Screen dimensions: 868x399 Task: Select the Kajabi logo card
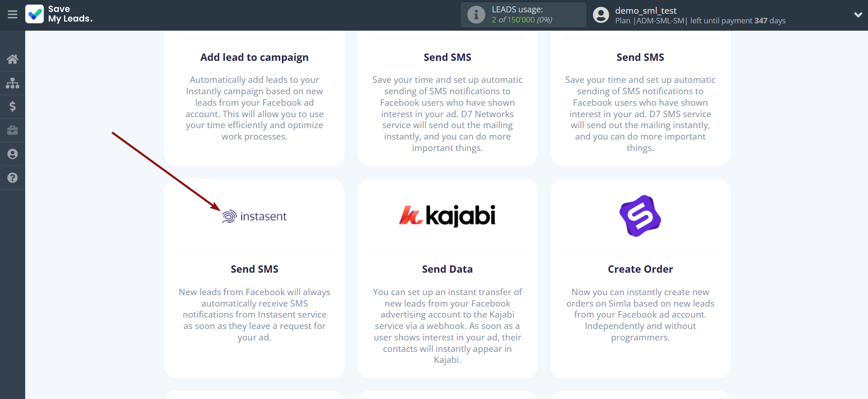pyautogui.click(x=447, y=216)
